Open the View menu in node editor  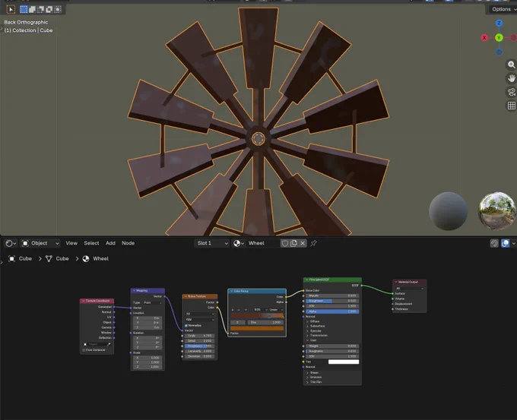[x=71, y=243]
